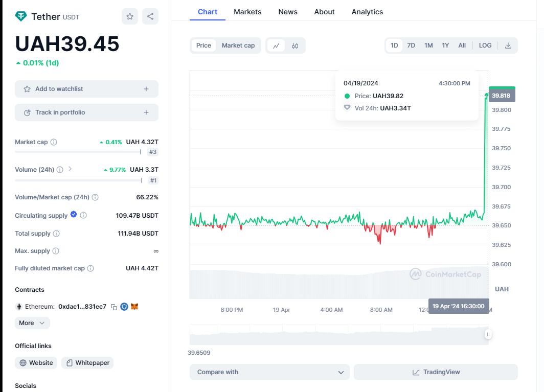
Task: Switch to the Markets tab
Action: 247,12
